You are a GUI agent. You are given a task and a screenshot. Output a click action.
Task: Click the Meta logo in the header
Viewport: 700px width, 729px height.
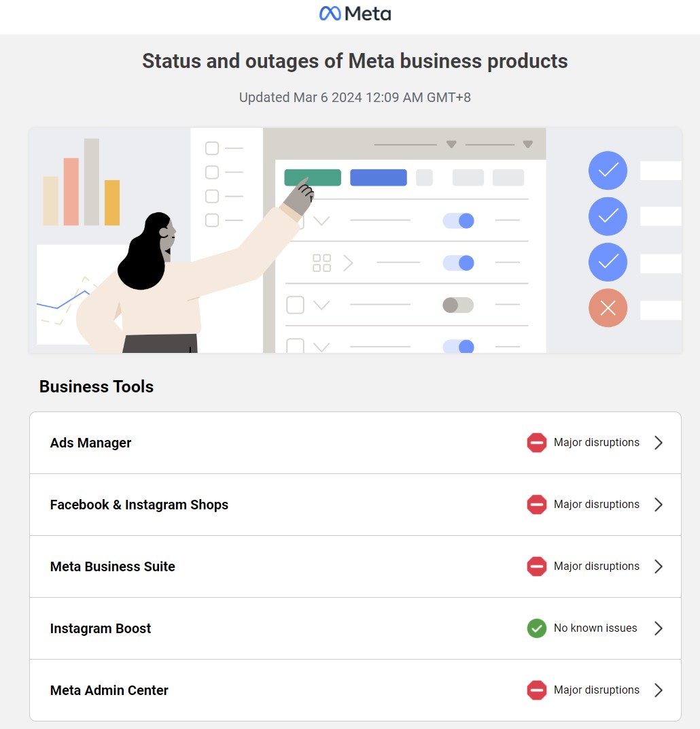[355, 14]
